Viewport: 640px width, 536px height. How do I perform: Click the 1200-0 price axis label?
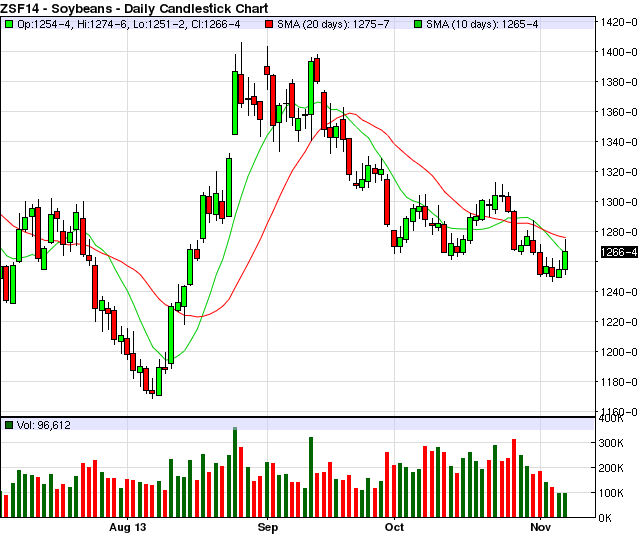(618, 352)
